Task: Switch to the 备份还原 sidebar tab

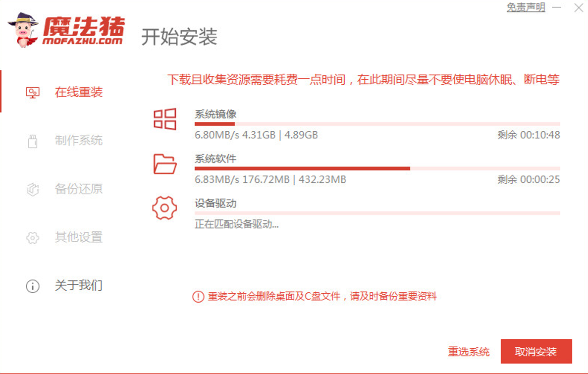Action: click(78, 189)
